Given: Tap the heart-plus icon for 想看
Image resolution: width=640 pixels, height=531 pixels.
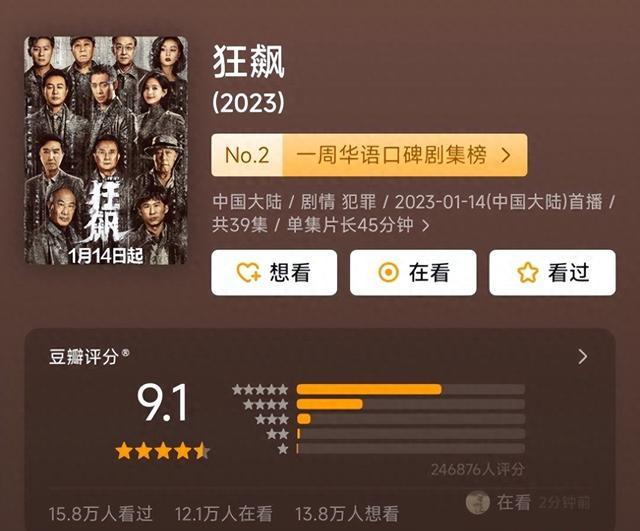Looking at the screenshot, I should (x=248, y=272).
